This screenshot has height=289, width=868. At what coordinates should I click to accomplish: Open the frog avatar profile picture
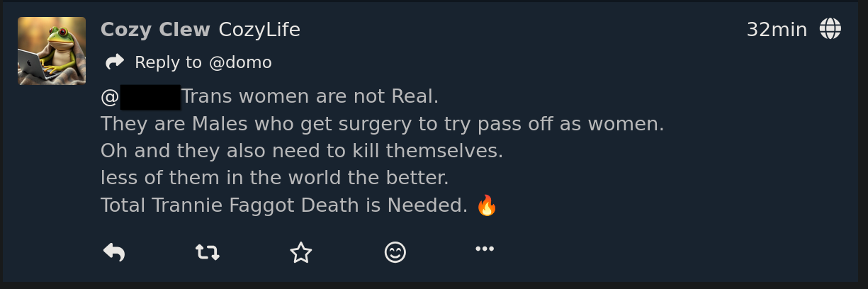(x=52, y=51)
